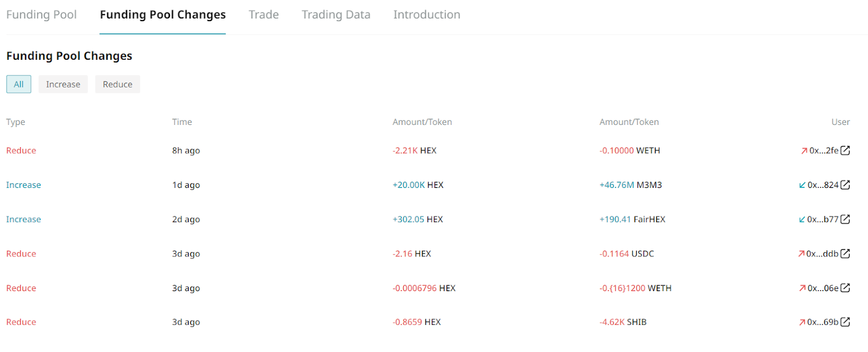Open external link icon for 0x...69b
The image size is (868, 352).
[x=845, y=322]
